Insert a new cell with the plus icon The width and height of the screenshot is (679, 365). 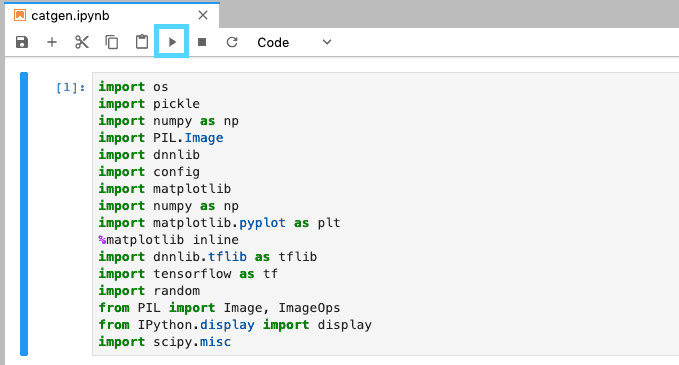(x=52, y=42)
